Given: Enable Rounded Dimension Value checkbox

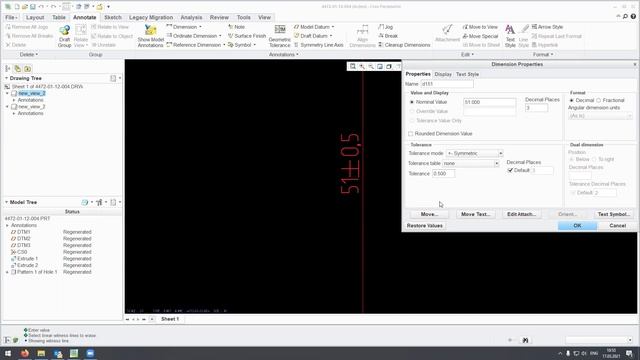Looking at the screenshot, I should coord(411,133).
